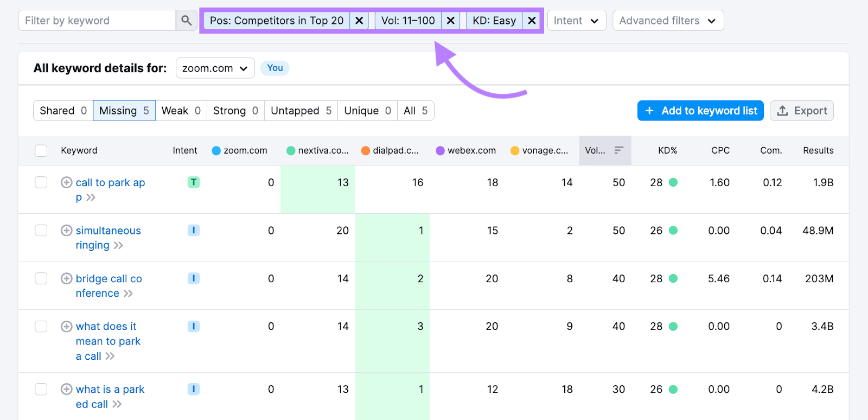Viewport: 868px width, 420px height.
Task: Remove the KD: Easy filter
Action: point(532,21)
